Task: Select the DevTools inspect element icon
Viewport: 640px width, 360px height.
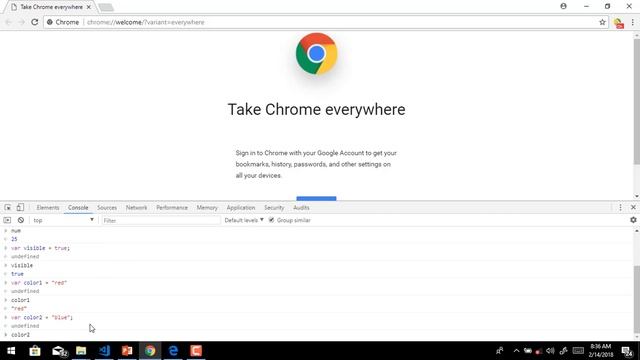Action: pyautogui.click(x=8, y=207)
